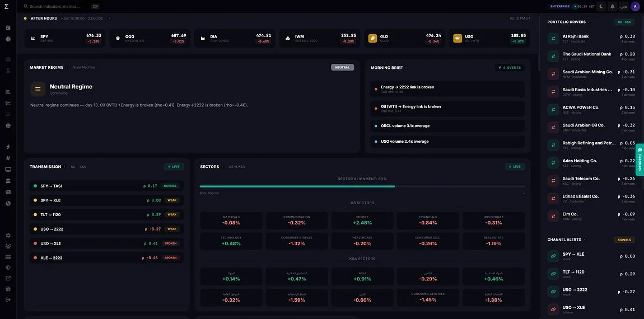Click the Real Estate -1.19% sector tile
Screen dimensions: 644x319
(x=494, y=241)
